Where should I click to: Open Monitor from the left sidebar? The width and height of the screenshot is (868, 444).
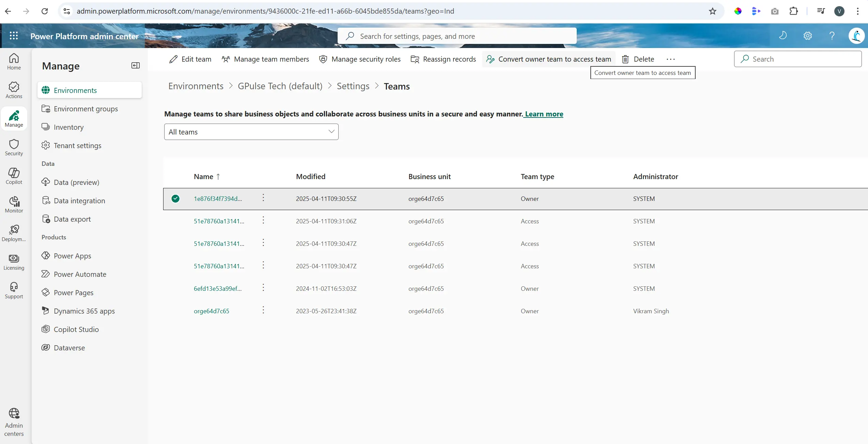14,204
